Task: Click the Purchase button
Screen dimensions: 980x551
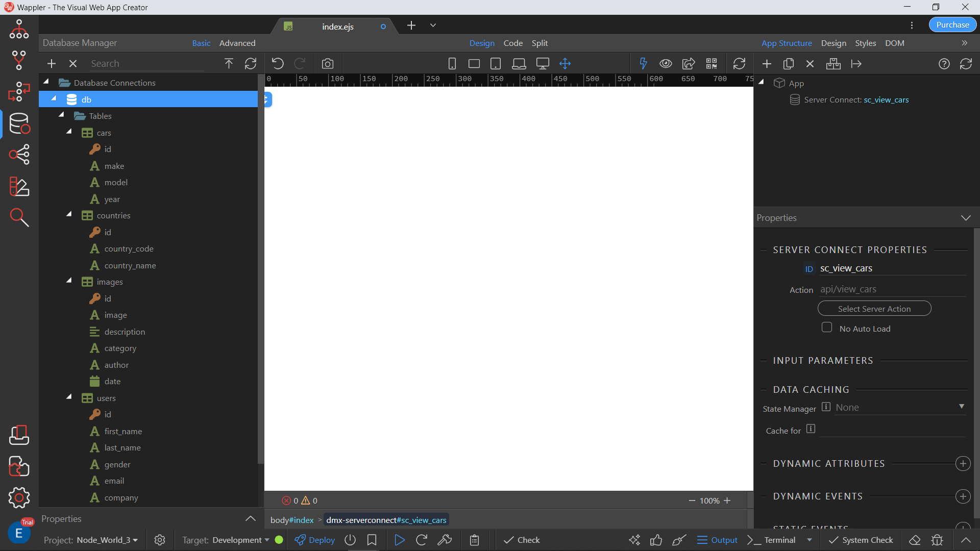Action: click(952, 24)
